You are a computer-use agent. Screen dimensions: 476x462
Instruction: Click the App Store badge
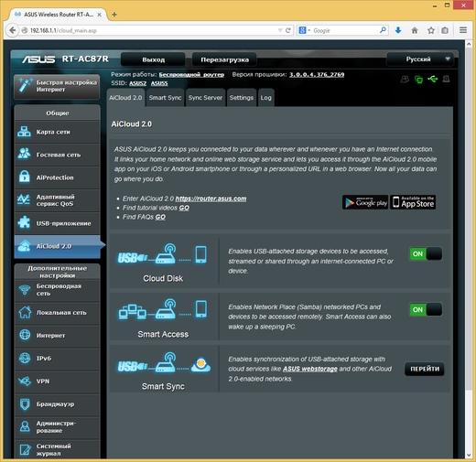413,202
